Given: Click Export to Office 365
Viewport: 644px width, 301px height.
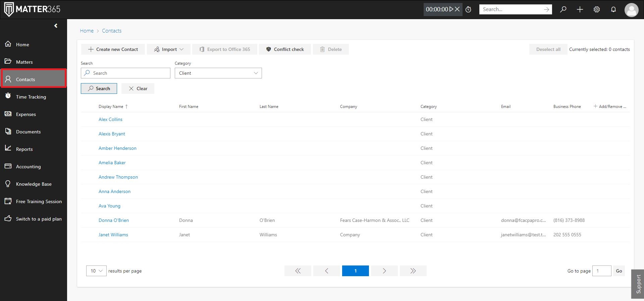Looking at the screenshot, I should click(x=225, y=49).
